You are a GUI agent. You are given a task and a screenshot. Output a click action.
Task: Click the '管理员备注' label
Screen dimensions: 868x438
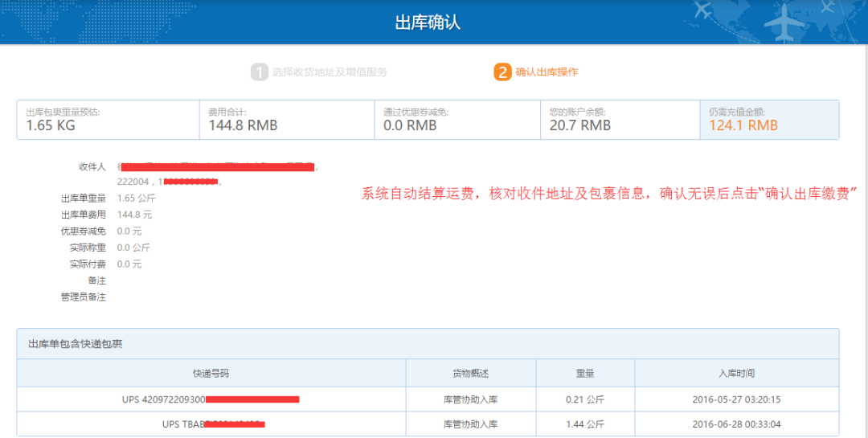[x=83, y=297]
